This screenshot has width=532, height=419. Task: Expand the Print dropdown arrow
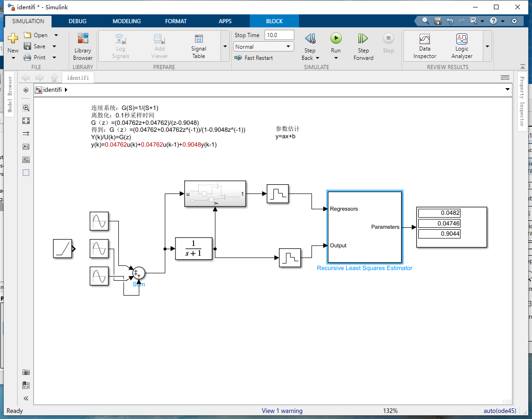54,57
